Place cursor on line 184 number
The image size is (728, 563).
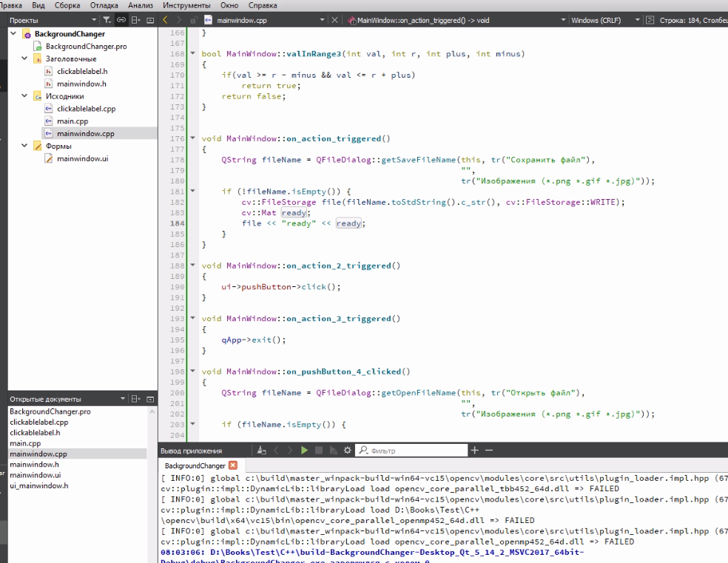pyautogui.click(x=177, y=223)
